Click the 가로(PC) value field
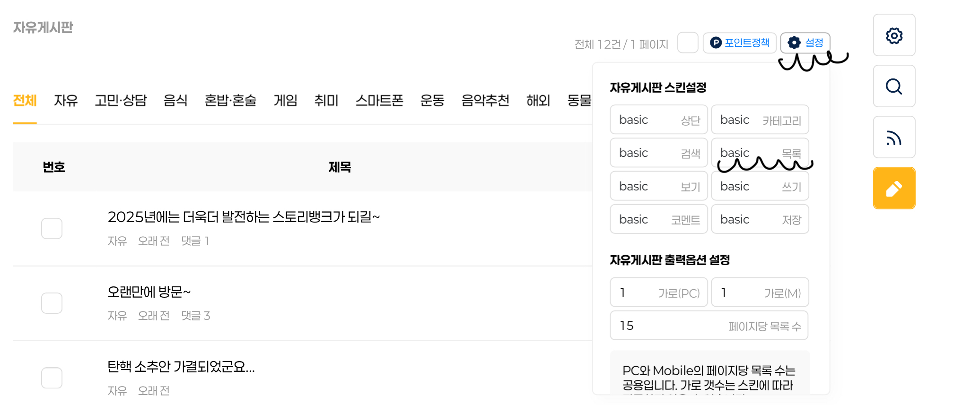 (659, 293)
